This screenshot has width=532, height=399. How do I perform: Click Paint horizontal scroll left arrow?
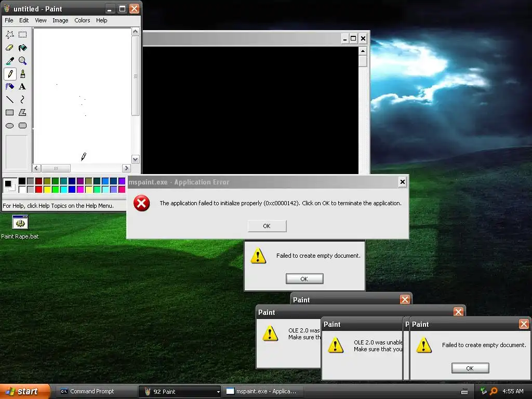point(37,168)
